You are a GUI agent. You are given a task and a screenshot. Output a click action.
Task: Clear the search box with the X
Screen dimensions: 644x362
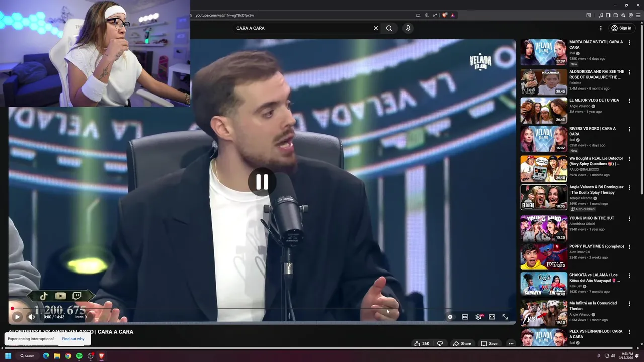coord(375,28)
